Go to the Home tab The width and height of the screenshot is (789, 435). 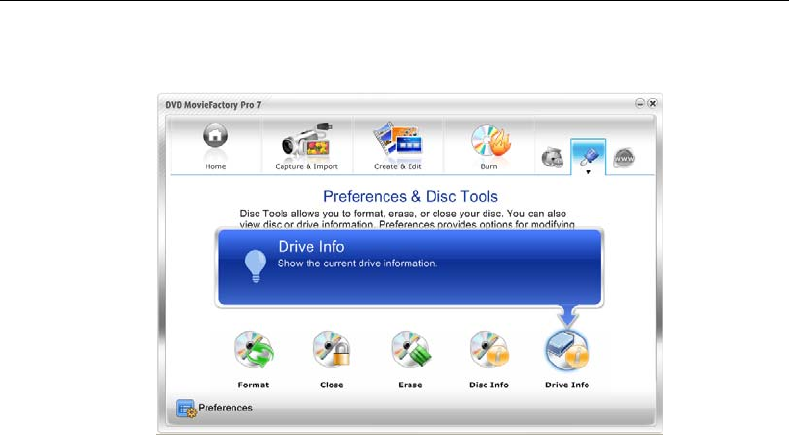click(215, 147)
